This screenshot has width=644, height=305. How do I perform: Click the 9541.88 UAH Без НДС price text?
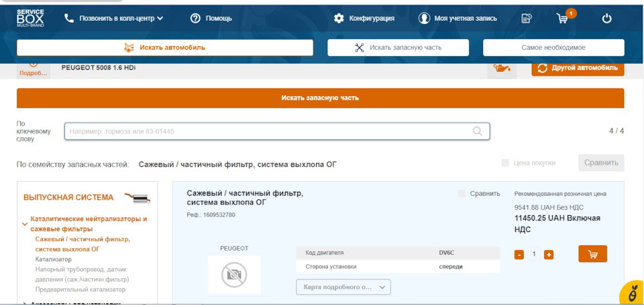(549, 207)
